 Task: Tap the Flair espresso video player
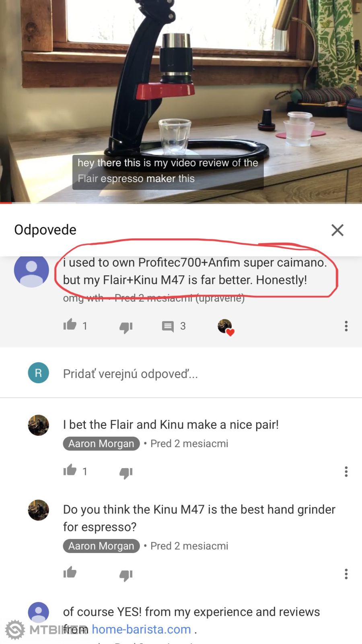click(x=181, y=101)
